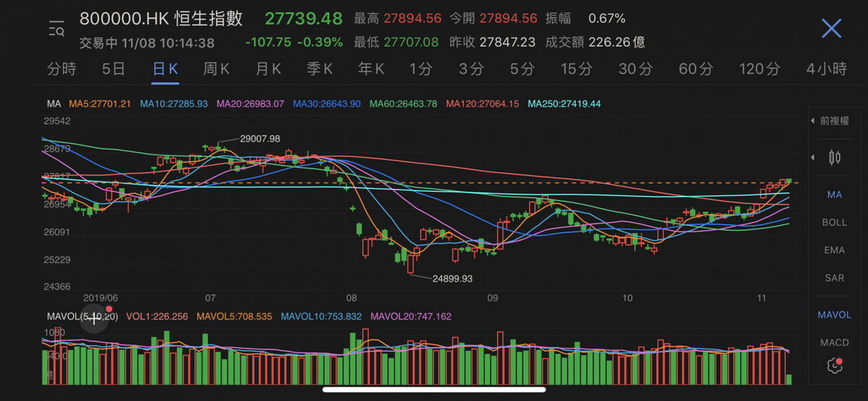This screenshot has height=401, width=868.
Task: Enable the EMA indicator
Action: coord(834,250)
